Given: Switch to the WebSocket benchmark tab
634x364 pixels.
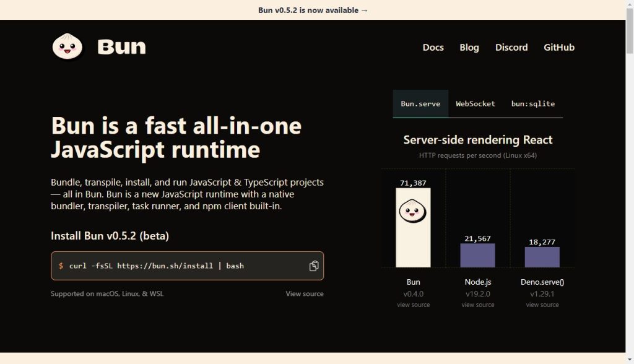Looking at the screenshot, I should click(x=475, y=103).
